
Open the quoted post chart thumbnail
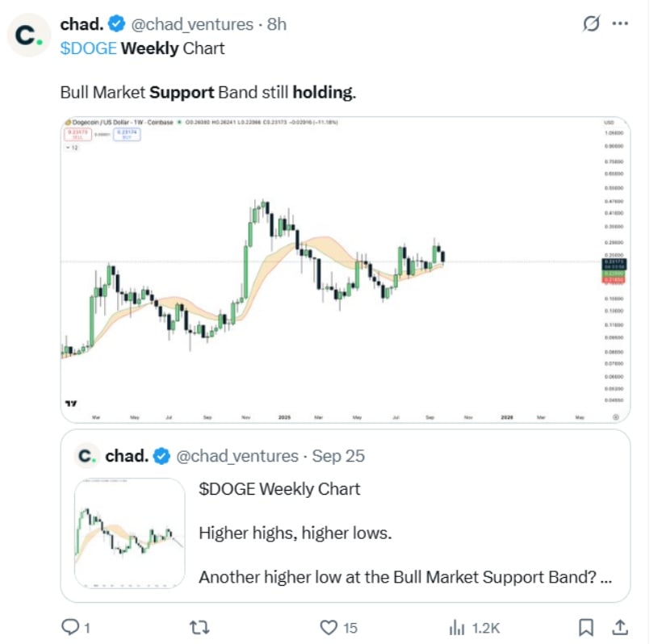[x=129, y=533]
